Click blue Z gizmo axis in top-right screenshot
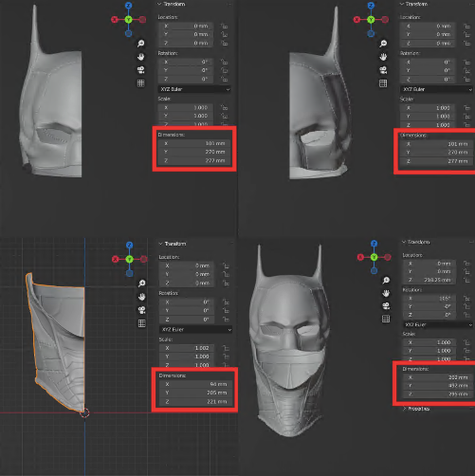This screenshot has height=476, width=475. pyautogui.click(x=371, y=6)
